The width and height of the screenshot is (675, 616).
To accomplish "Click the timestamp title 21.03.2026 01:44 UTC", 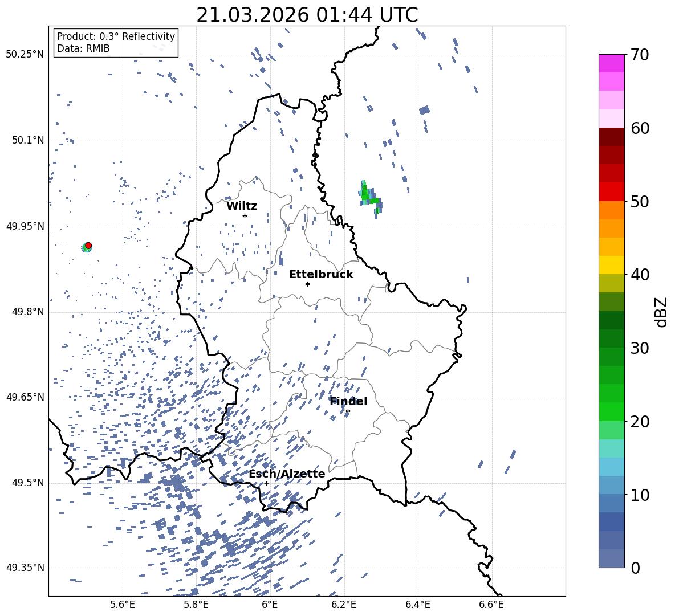I will 307,15.
